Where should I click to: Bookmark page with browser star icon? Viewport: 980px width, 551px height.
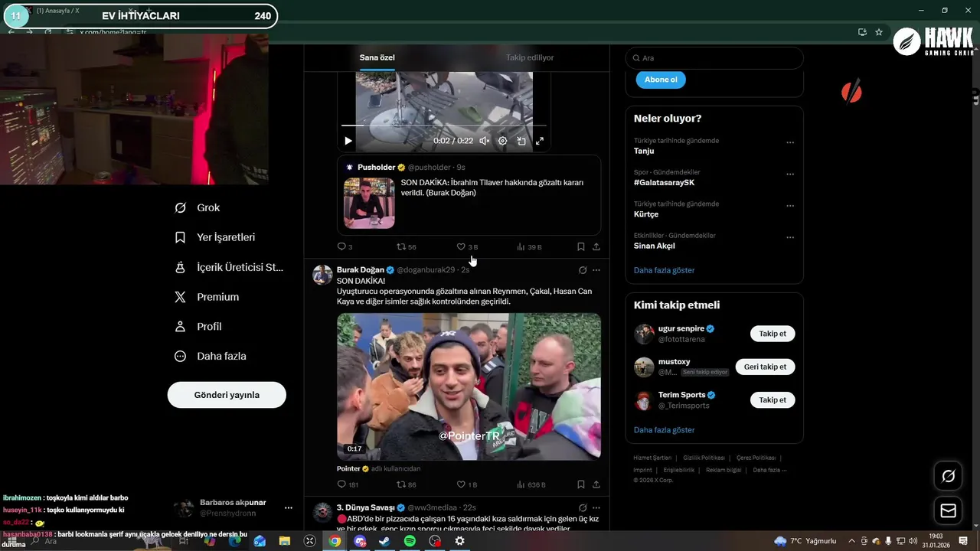[x=879, y=32]
